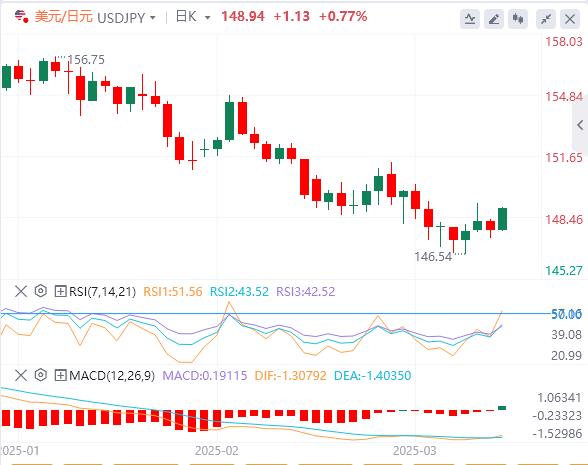Screen dimensions: 588x465
Task: Click the latest green candlestick
Action: [502, 219]
